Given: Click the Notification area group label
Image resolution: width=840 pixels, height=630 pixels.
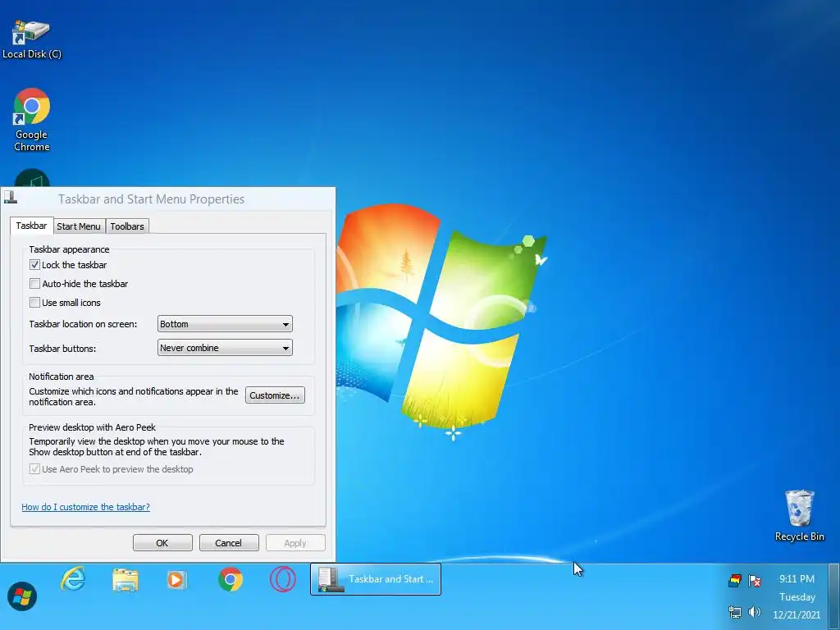Looking at the screenshot, I should click(61, 377).
